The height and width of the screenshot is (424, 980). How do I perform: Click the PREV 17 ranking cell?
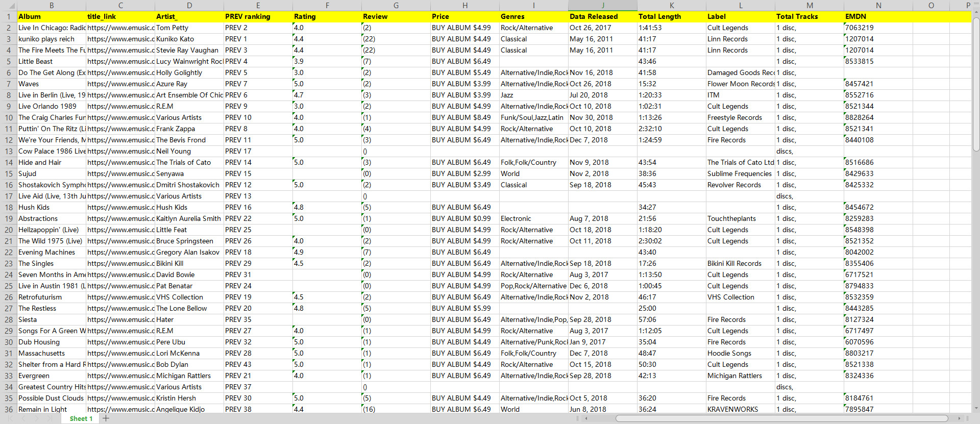pos(258,151)
